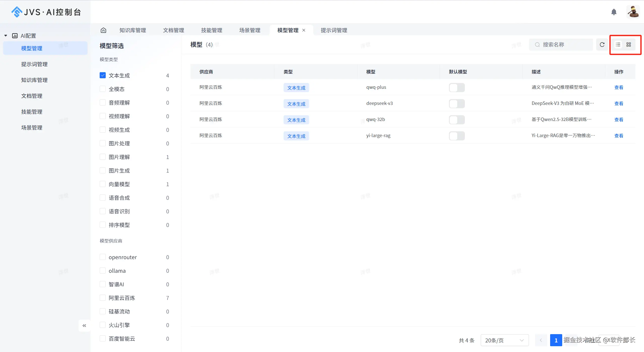Click the notification bell icon
The width and height of the screenshot is (644, 352).
(x=614, y=12)
